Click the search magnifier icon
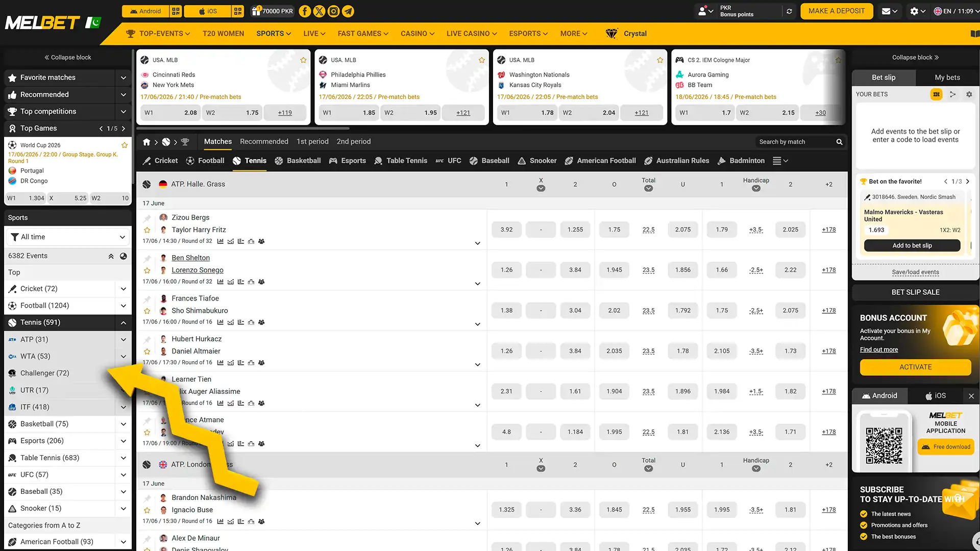Image resolution: width=980 pixels, height=551 pixels. click(x=839, y=142)
